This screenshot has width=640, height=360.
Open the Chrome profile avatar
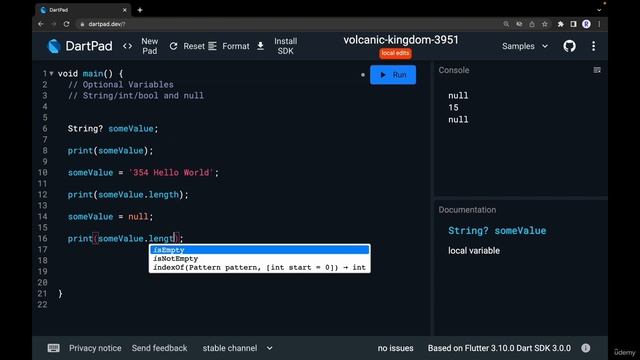click(586, 24)
